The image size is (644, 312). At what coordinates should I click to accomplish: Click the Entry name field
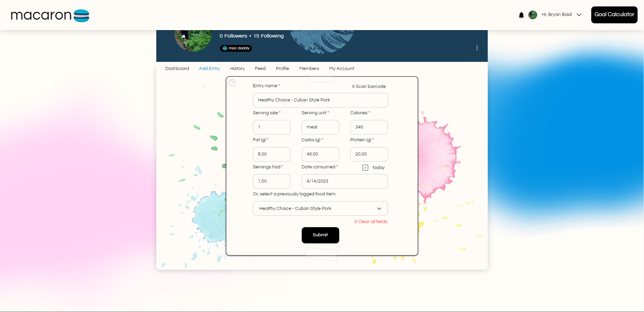pos(320,100)
